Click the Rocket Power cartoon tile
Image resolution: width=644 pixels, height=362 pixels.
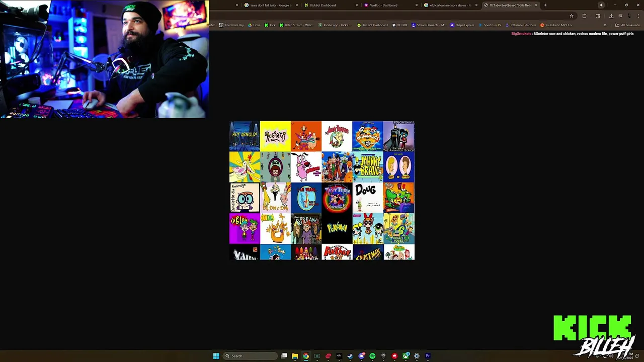tap(399, 228)
